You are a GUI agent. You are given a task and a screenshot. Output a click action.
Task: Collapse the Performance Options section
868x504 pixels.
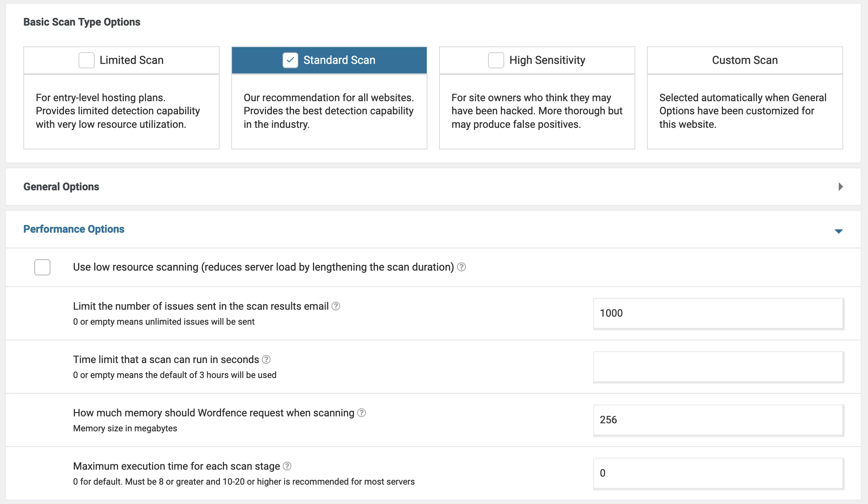pyautogui.click(x=839, y=230)
